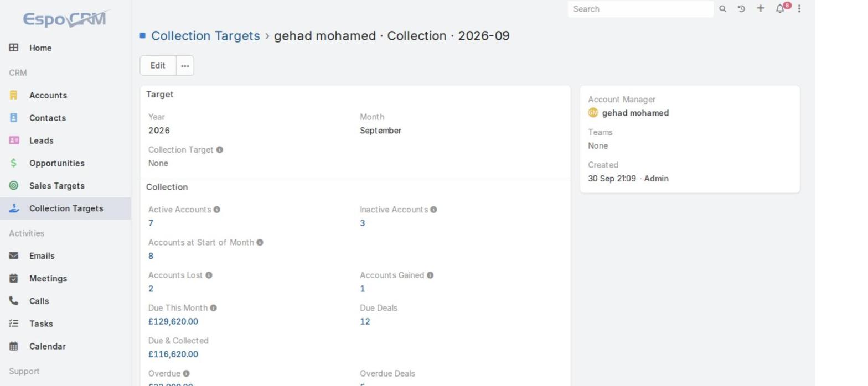Open Contacts in the sidebar
868x386 pixels.
48,118
